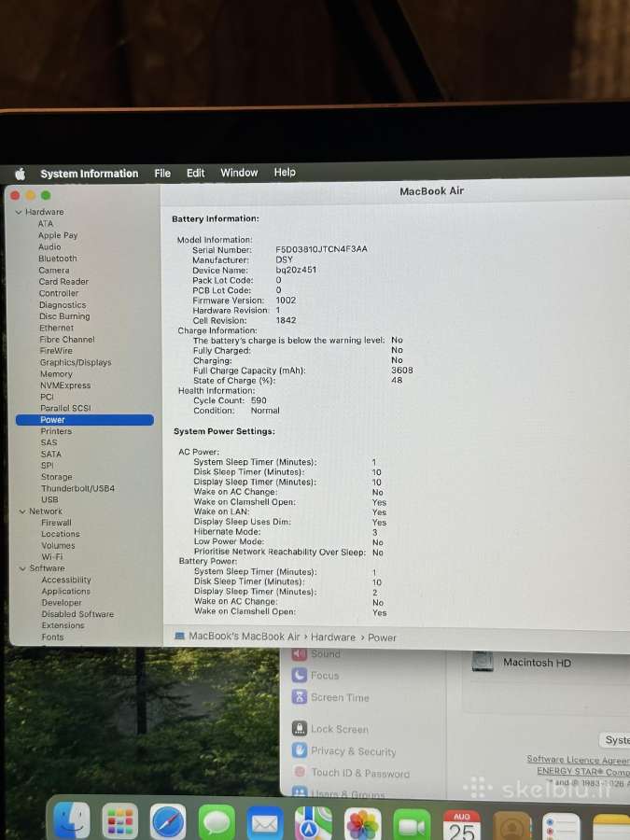Select Audio in the sidebar
Screen dimensions: 630x840
point(49,247)
